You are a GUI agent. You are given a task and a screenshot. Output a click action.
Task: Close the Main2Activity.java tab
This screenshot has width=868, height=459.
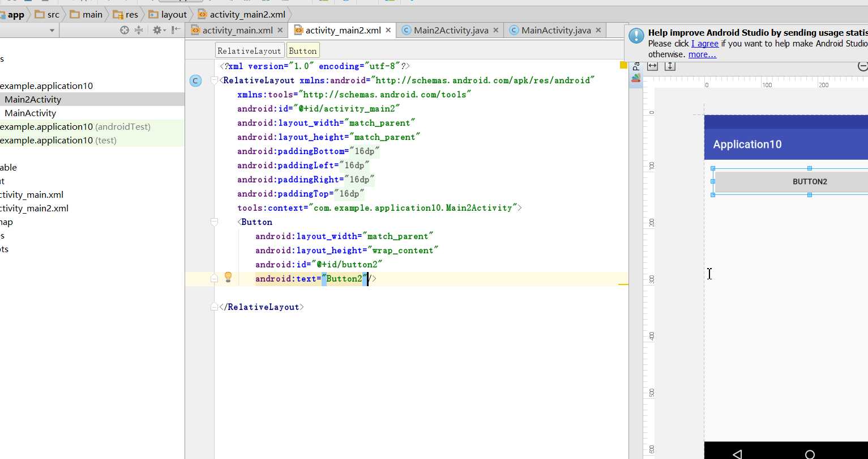click(496, 30)
